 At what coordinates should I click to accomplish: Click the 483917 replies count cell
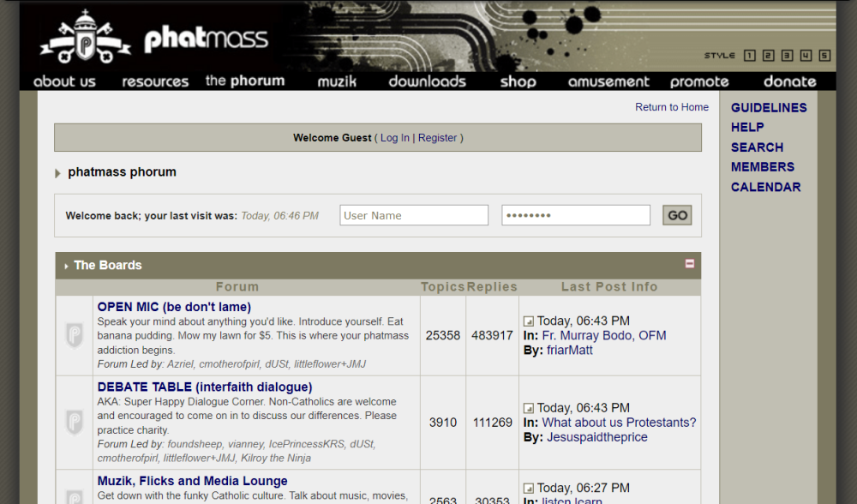point(492,336)
